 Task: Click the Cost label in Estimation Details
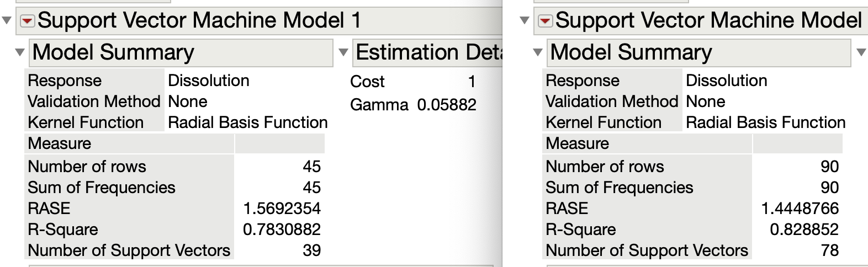coord(367,82)
